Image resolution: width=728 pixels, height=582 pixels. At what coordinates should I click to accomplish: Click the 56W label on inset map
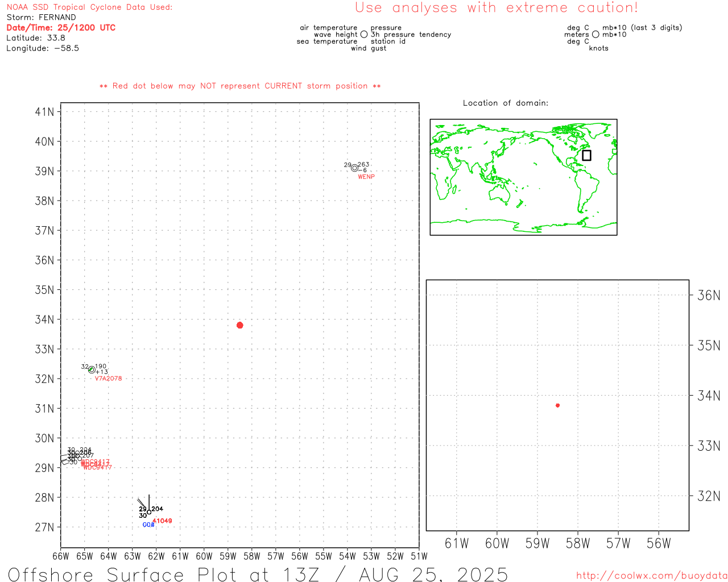click(x=659, y=544)
